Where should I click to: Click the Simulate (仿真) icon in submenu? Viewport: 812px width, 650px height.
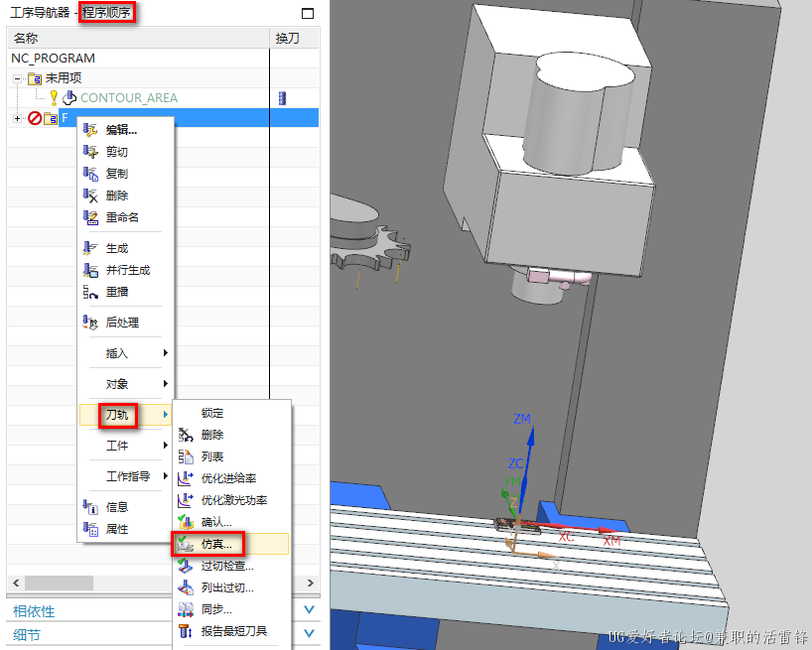click(x=185, y=544)
